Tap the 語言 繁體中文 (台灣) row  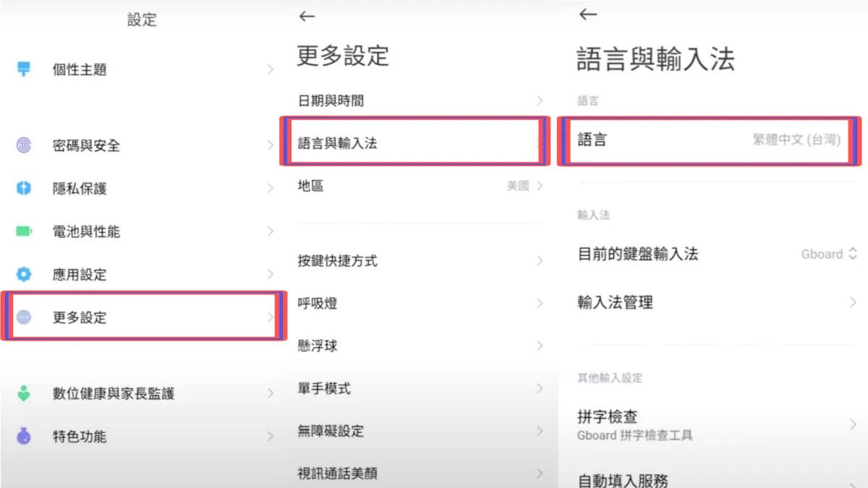click(709, 140)
